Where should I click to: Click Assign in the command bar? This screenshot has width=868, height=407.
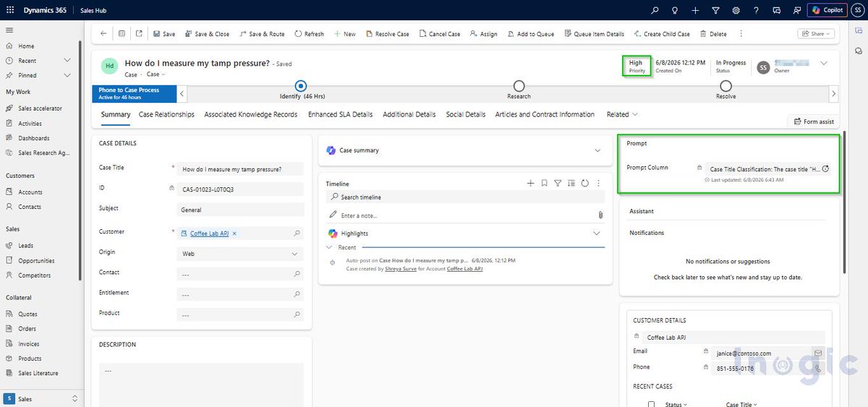(x=484, y=34)
